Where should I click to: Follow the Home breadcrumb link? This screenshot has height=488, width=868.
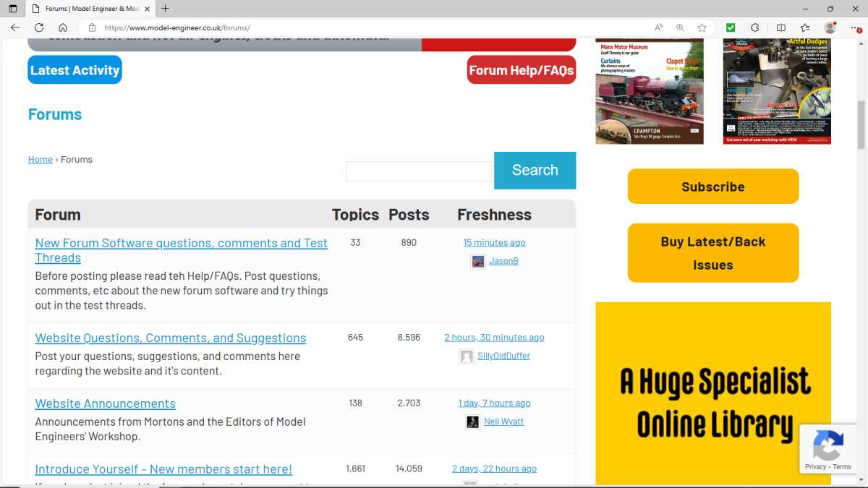tap(41, 159)
